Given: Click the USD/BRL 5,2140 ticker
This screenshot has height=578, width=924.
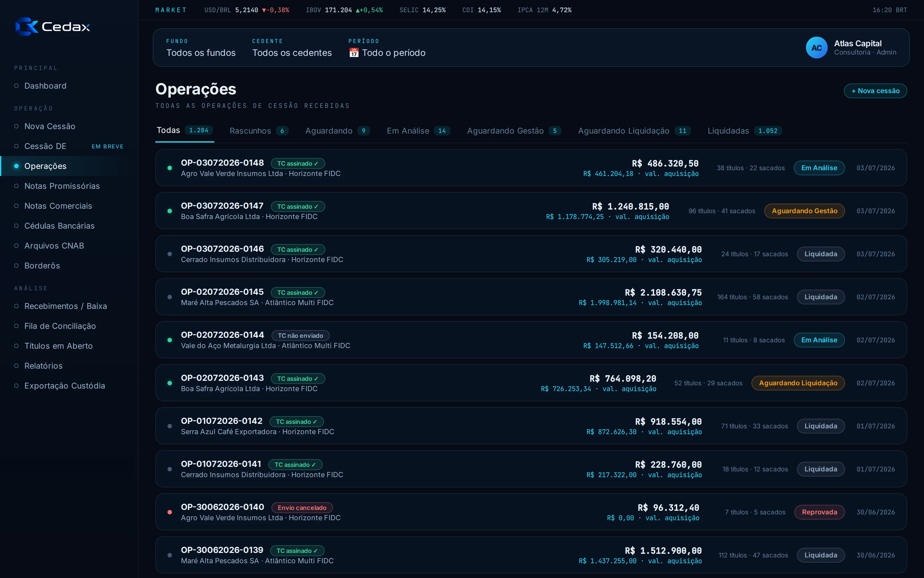Looking at the screenshot, I should (x=247, y=10).
